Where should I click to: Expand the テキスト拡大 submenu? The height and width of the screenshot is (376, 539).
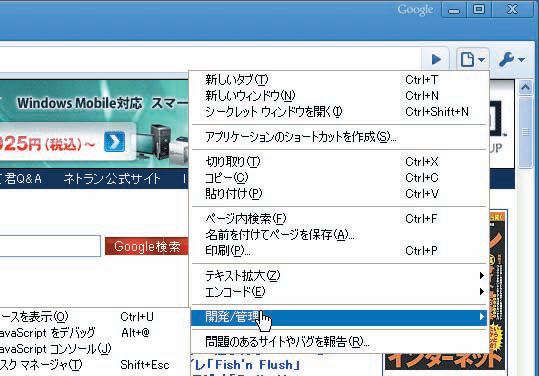[x=339, y=276]
